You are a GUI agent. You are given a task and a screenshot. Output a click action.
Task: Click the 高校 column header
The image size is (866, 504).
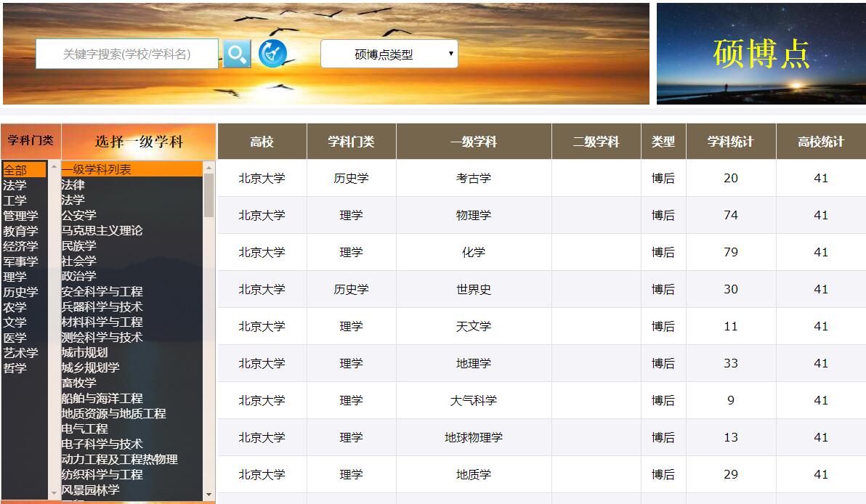262,142
